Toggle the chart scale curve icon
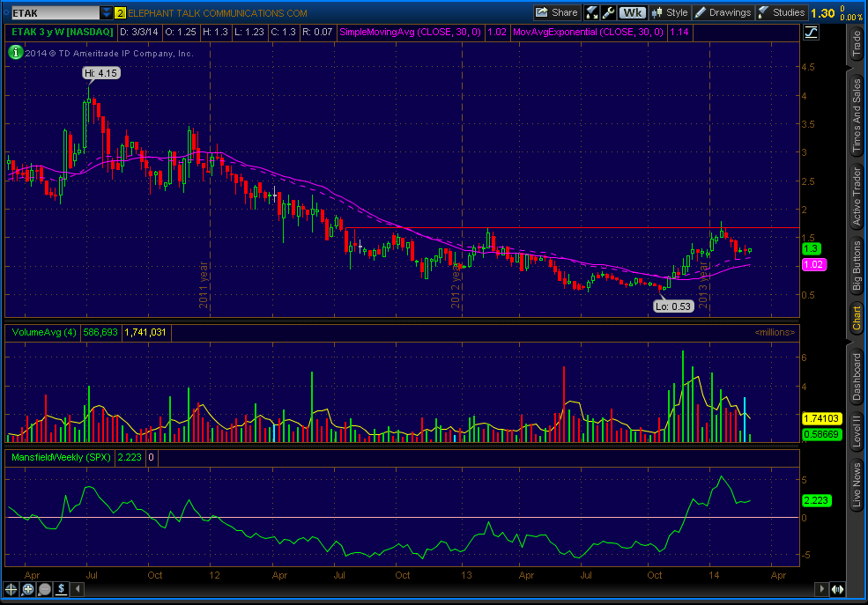This screenshot has width=868, height=605. (810, 33)
